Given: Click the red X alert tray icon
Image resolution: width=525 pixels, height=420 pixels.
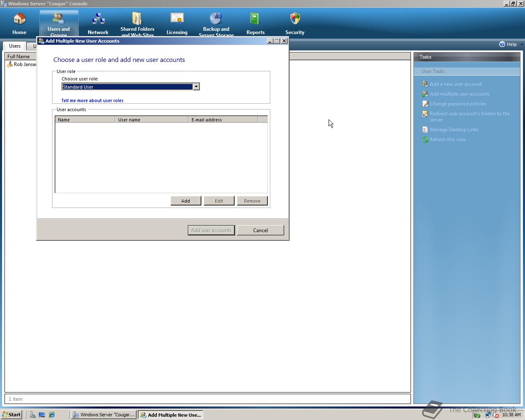Looking at the screenshot, I should point(495,415).
